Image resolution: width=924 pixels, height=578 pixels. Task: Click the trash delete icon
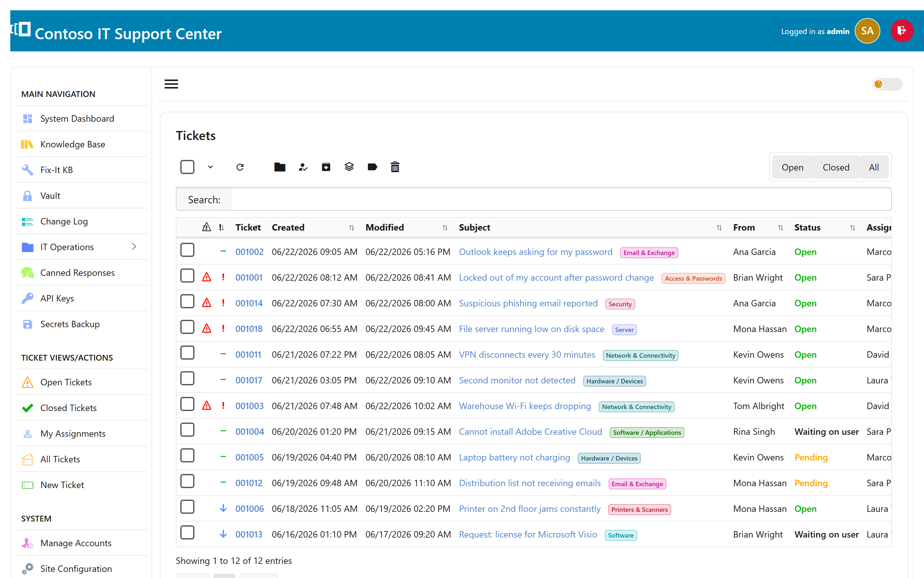coord(395,167)
